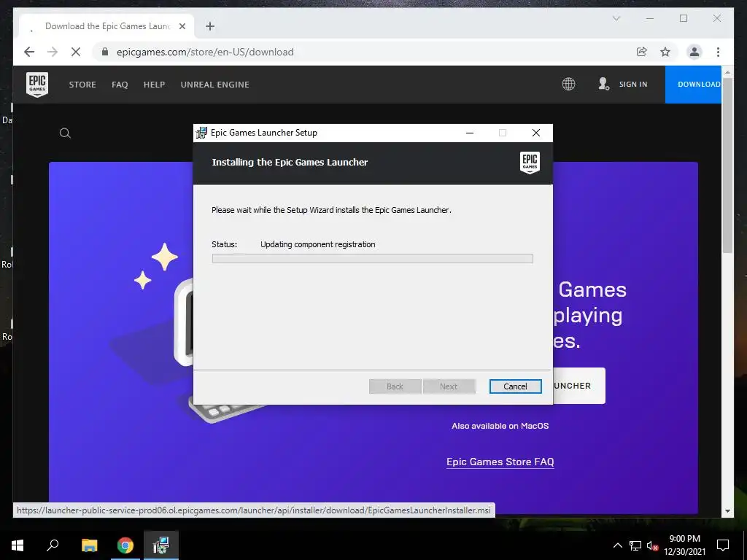Viewport: 747px width, 560px height.
Task: Click the page vertical scrollbar thumb
Action: (727, 164)
